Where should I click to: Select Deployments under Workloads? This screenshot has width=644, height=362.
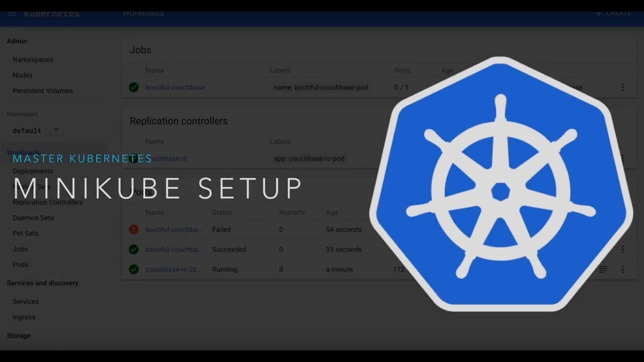pyautogui.click(x=33, y=171)
